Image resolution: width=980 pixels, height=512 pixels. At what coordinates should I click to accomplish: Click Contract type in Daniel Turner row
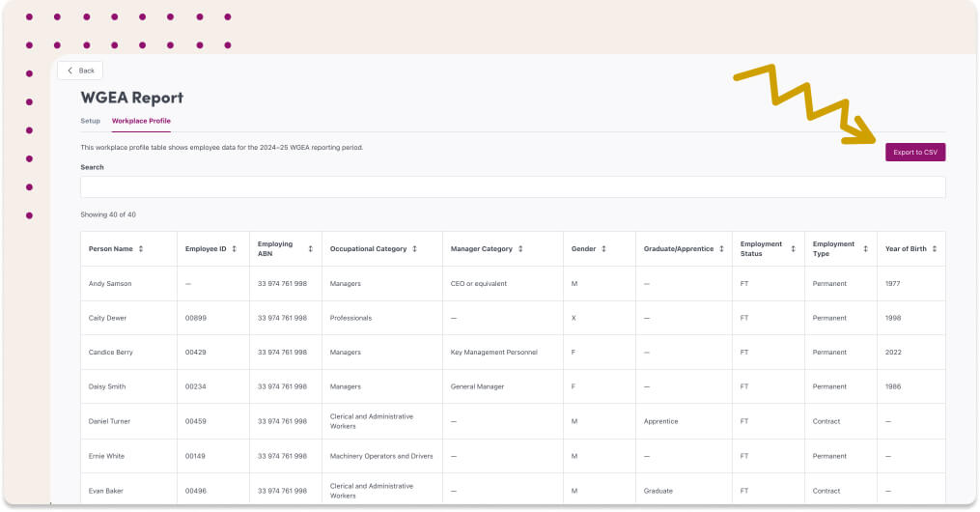(x=826, y=421)
